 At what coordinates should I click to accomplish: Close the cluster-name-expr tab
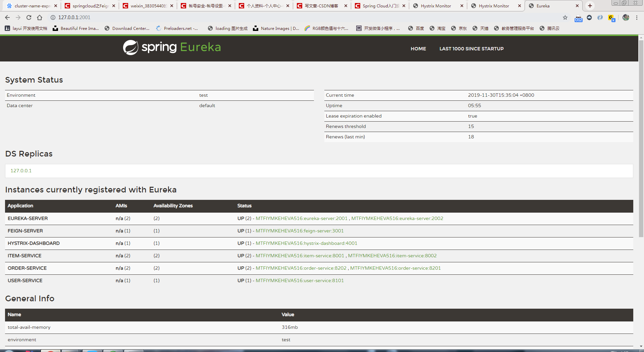(56, 6)
